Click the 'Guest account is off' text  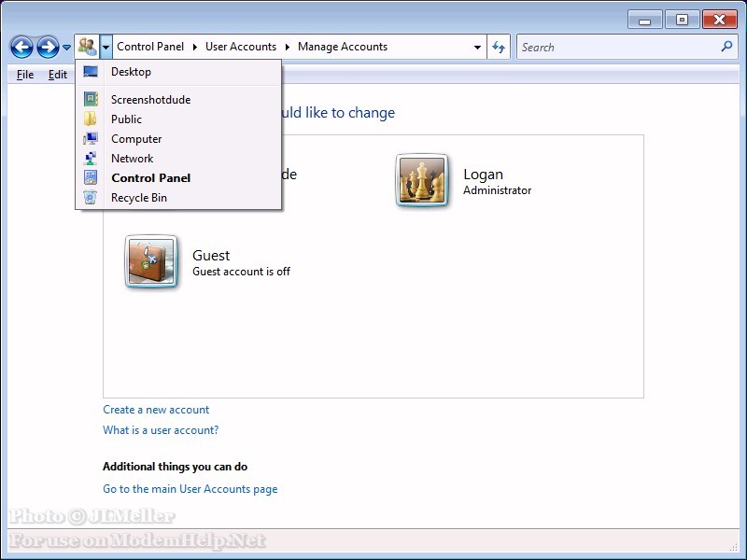241,272
